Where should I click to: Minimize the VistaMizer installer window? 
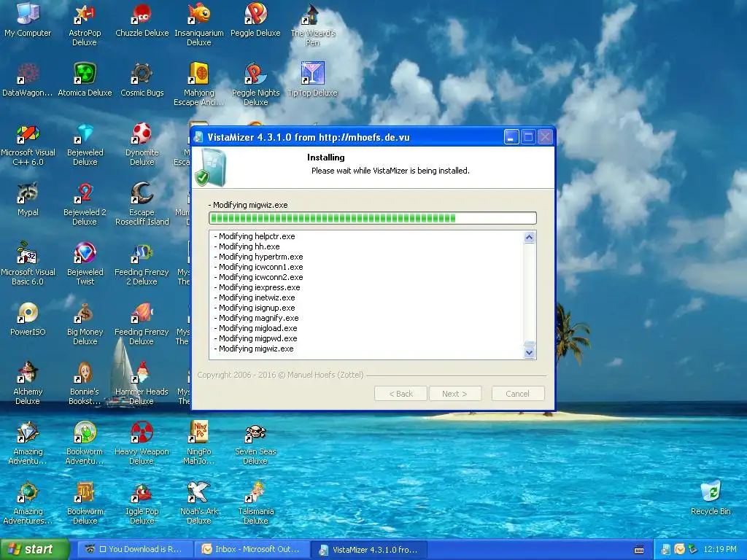point(511,138)
